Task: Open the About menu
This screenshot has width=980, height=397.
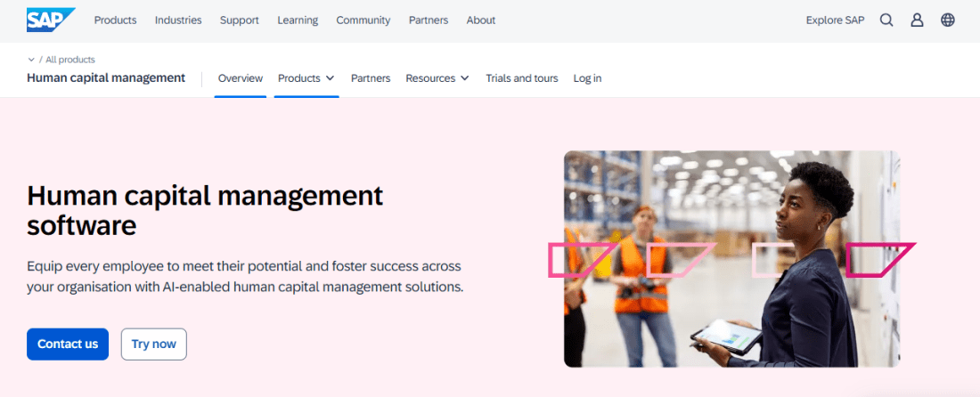Action: [480, 20]
